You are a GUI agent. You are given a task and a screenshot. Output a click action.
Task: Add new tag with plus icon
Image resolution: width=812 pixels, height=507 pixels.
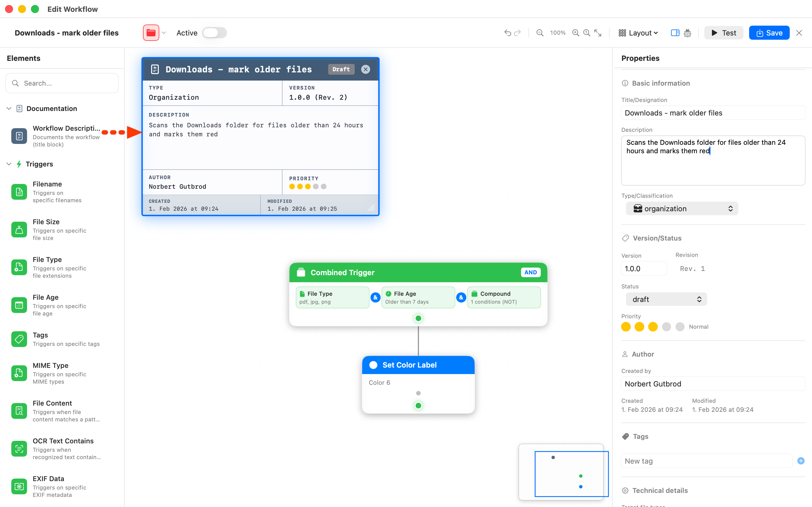(x=801, y=461)
